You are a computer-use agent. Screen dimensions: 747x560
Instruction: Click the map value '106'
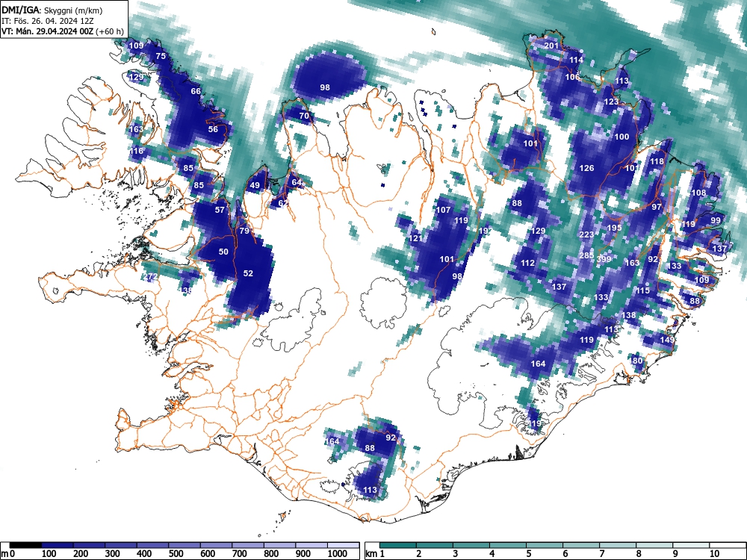(572, 77)
